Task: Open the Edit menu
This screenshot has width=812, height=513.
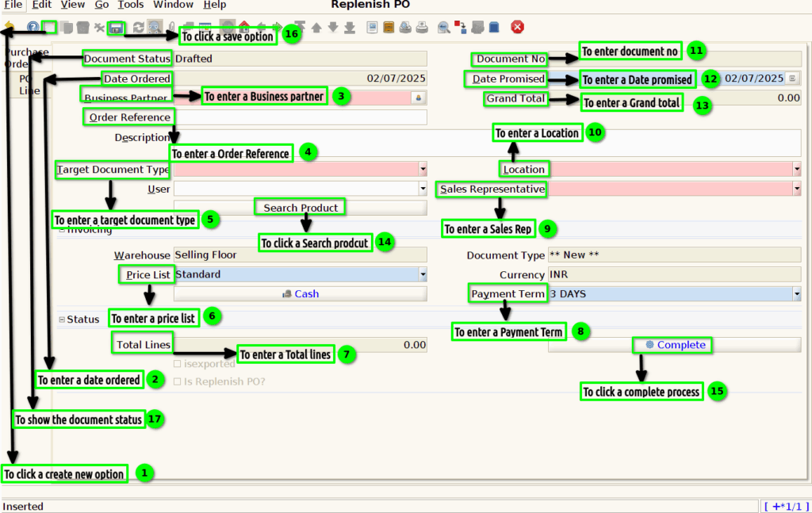Action: tap(41, 5)
